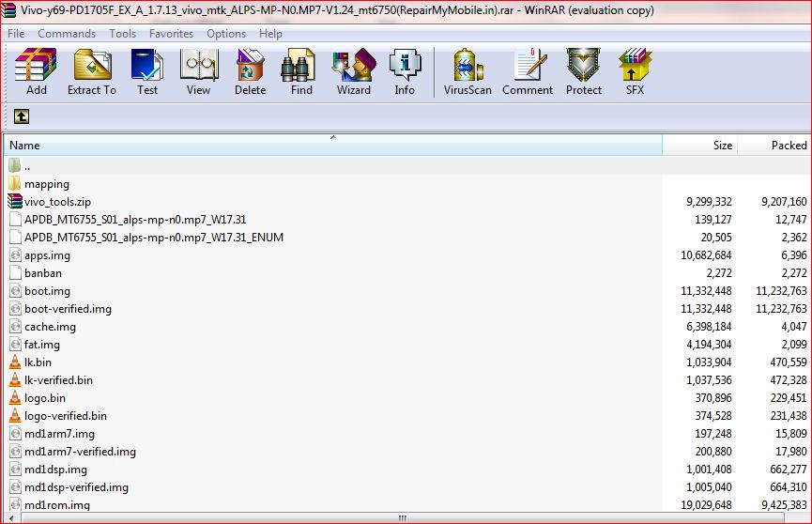Open the Commands menu
812x524 pixels.
tap(67, 34)
